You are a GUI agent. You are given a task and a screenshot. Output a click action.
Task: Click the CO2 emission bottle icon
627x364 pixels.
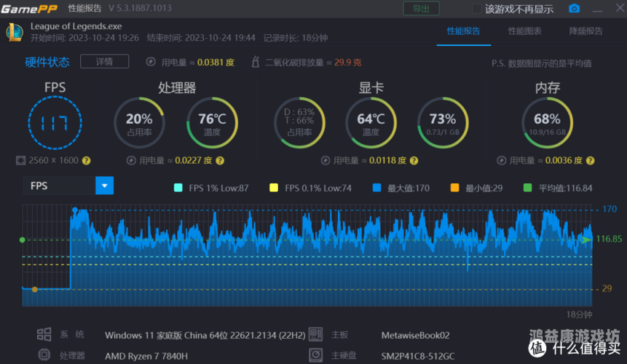click(x=256, y=62)
